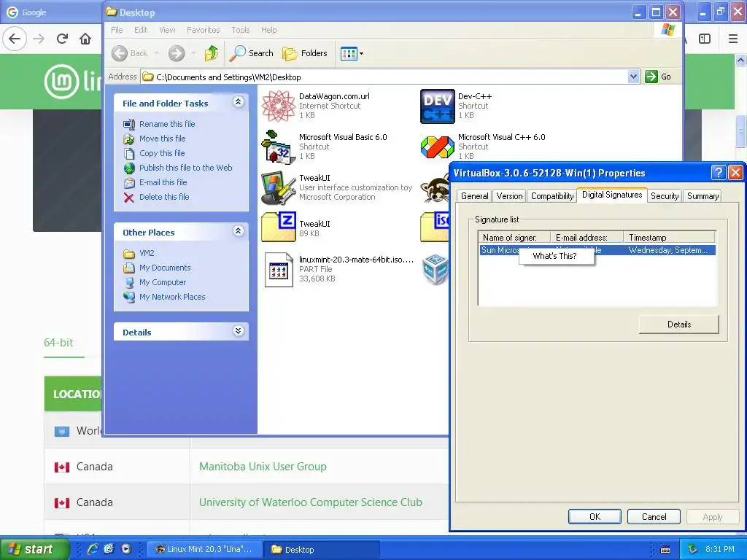
Task: Click the browser Home icon
Action: (x=85, y=39)
